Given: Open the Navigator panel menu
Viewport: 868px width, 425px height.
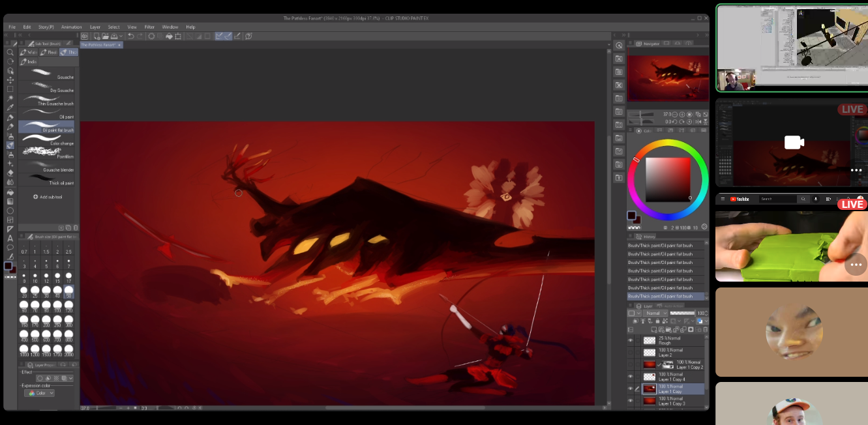Looking at the screenshot, I should (x=631, y=44).
